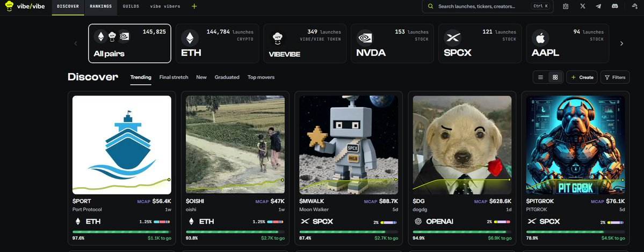The height and width of the screenshot is (252, 644).
Task: Click the Create button
Action: pyautogui.click(x=582, y=77)
